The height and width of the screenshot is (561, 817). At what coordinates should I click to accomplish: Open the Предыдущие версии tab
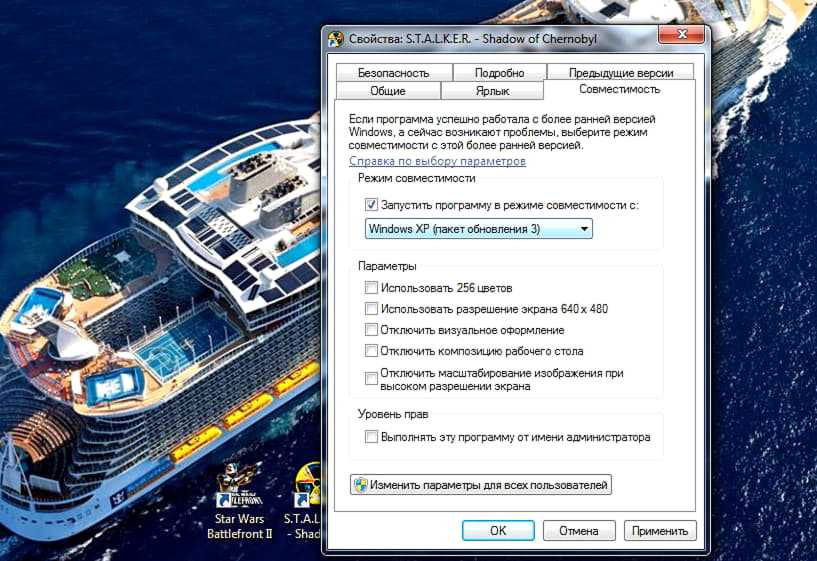click(x=620, y=73)
